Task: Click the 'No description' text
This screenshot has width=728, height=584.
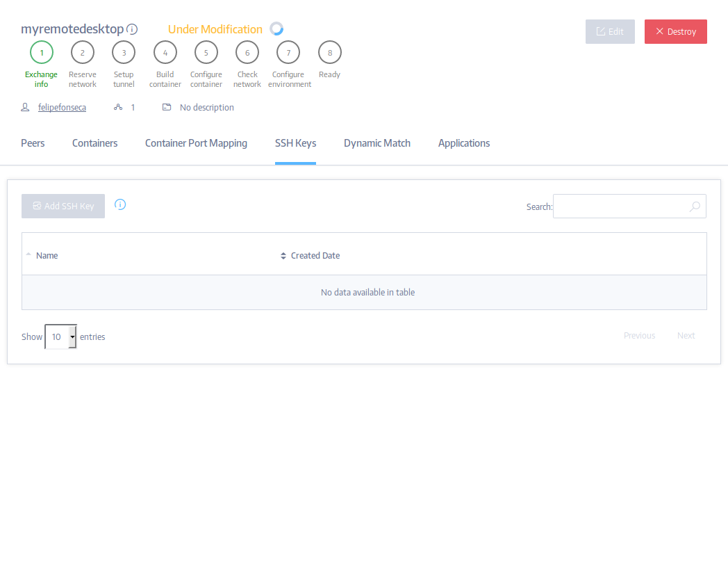Action: (x=206, y=107)
